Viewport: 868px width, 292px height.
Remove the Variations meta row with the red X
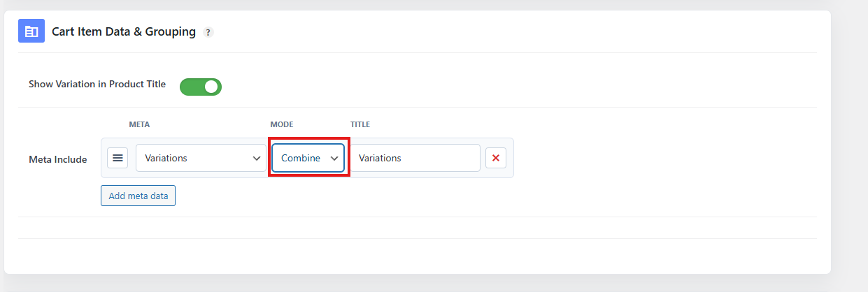(496, 158)
